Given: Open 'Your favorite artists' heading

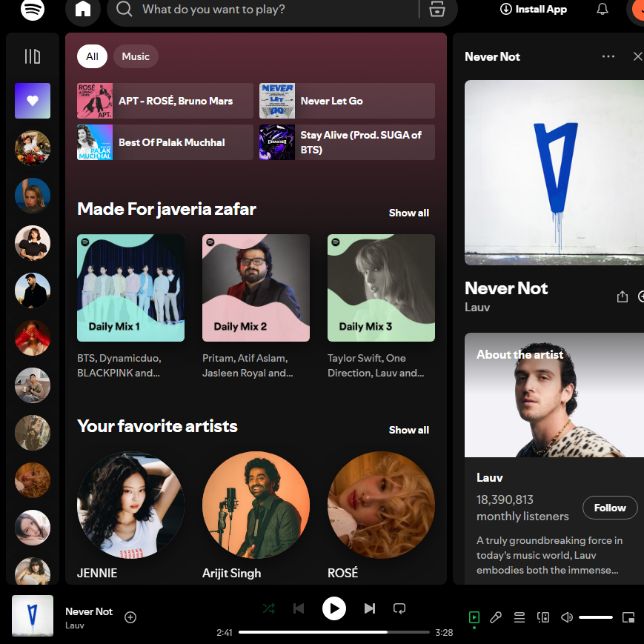Looking at the screenshot, I should pos(157,426).
